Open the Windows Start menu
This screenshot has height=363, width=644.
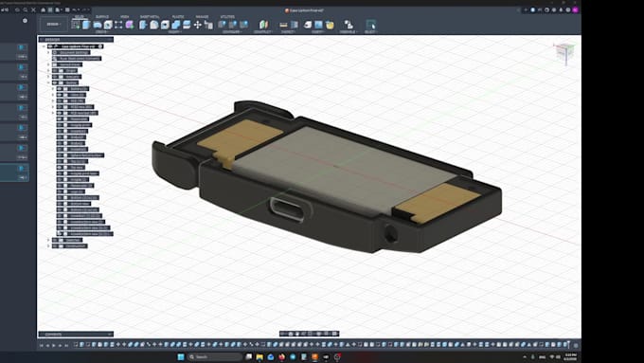coord(181,356)
